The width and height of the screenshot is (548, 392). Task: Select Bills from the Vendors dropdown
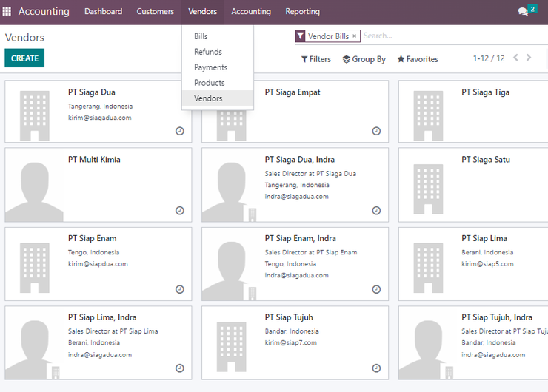point(218,36)
